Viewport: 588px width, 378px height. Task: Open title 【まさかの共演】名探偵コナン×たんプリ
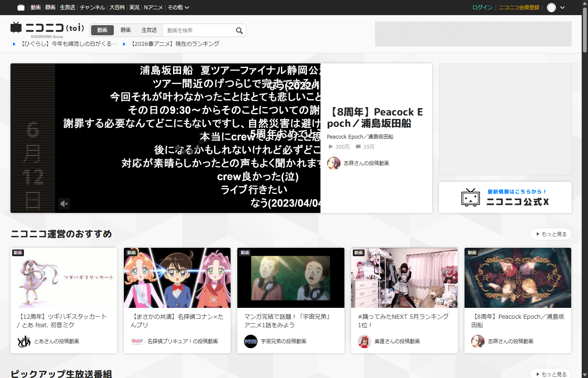pyautogui.click(x=177, y=321)
